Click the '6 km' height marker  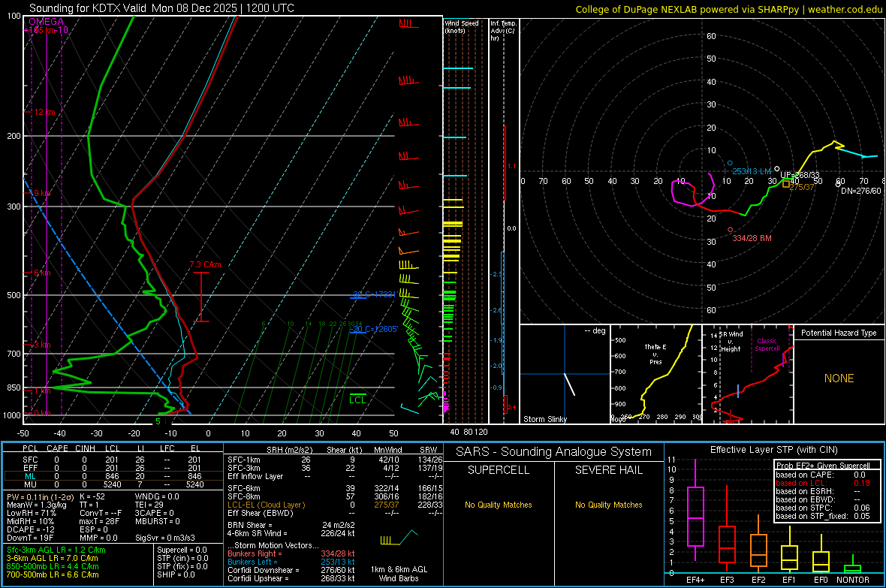[42, 273]
